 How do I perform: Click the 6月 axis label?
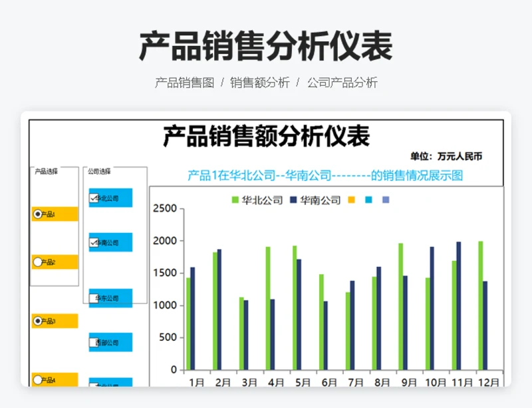pos(329,382)
